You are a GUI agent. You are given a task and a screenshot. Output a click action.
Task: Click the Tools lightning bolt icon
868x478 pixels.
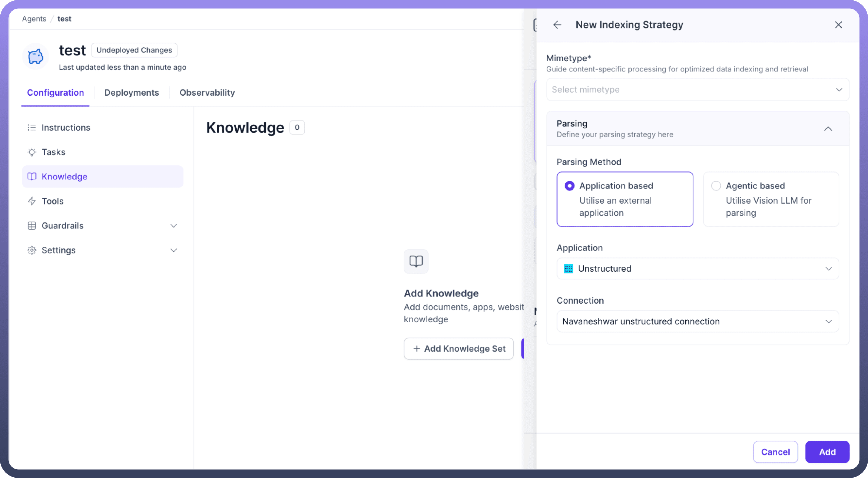tap(32, 201)
